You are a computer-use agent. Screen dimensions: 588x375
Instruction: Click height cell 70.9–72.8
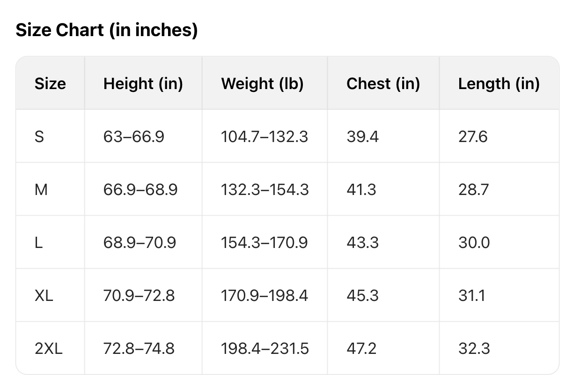[x=139, y=296]
